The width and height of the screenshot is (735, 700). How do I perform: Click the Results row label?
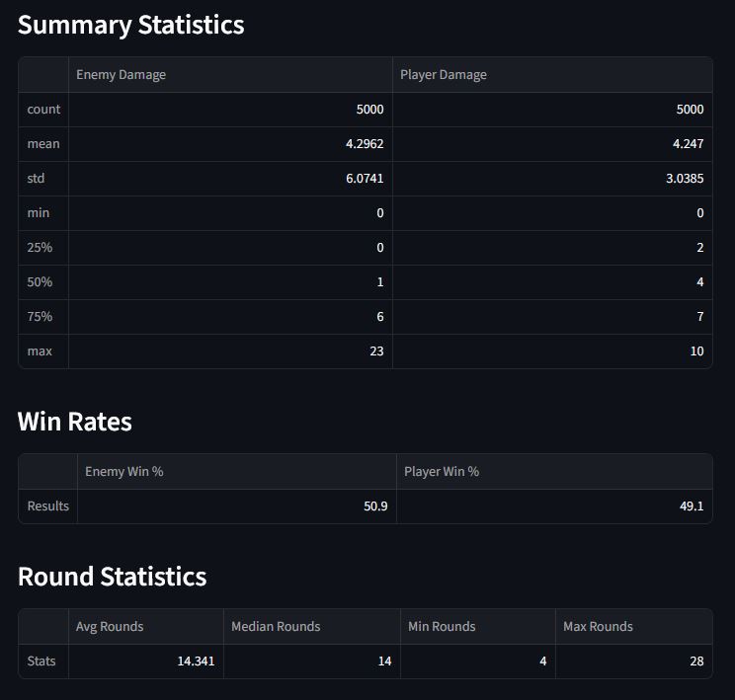pyautogui.click(x=48, y=506)
